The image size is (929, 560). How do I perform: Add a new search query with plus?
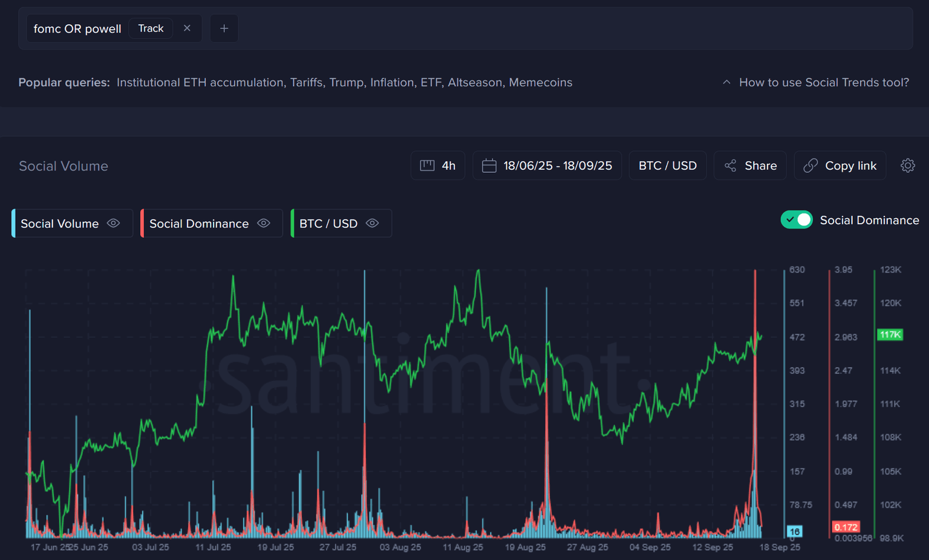point(224,28)
